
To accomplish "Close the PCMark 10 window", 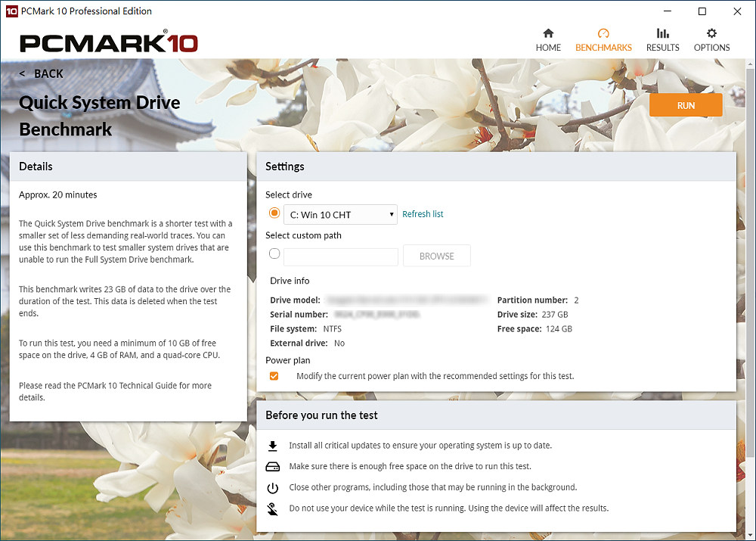I will 737,11.
